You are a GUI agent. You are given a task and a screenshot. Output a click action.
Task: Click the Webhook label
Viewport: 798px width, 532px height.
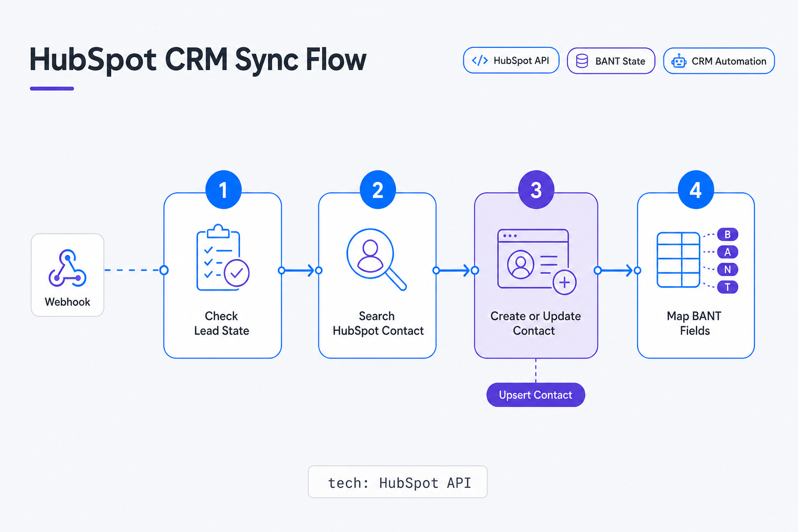[x=68, y=302]
